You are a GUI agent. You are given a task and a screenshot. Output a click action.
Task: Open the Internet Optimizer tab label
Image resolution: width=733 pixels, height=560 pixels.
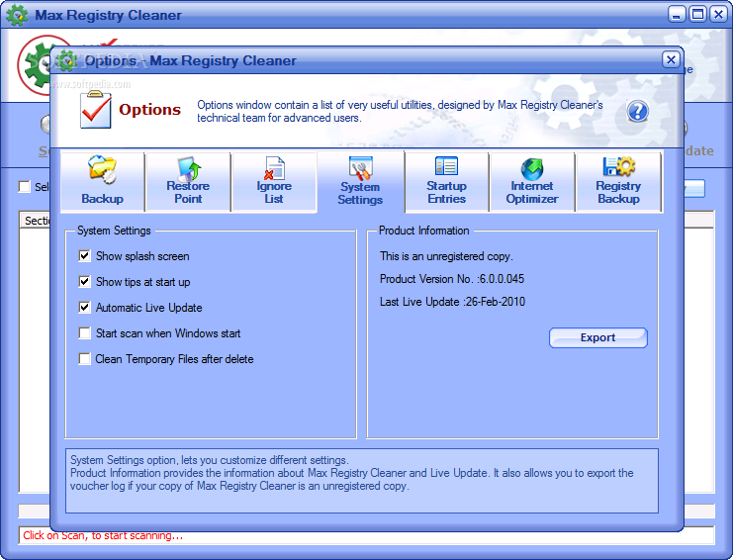click(x=532, y=192)
